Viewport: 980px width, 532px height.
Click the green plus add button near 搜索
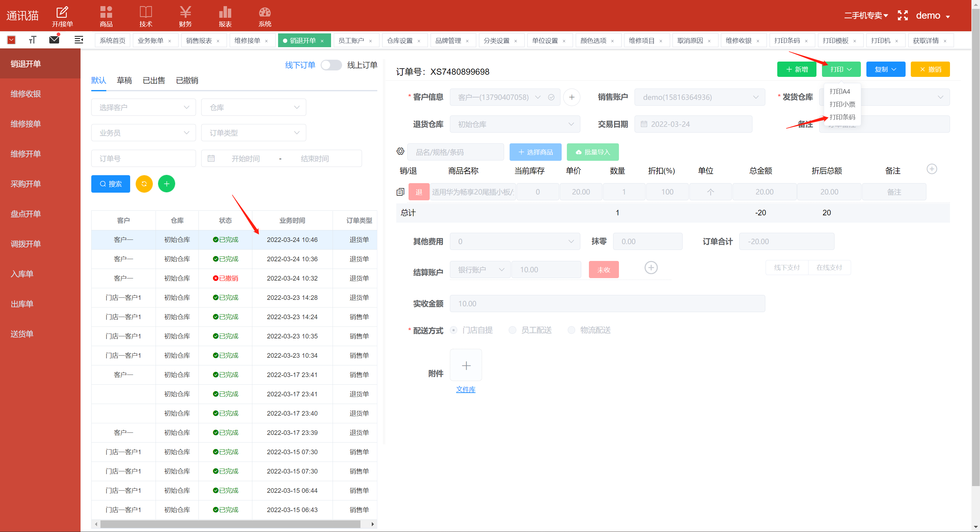(167, 184)
